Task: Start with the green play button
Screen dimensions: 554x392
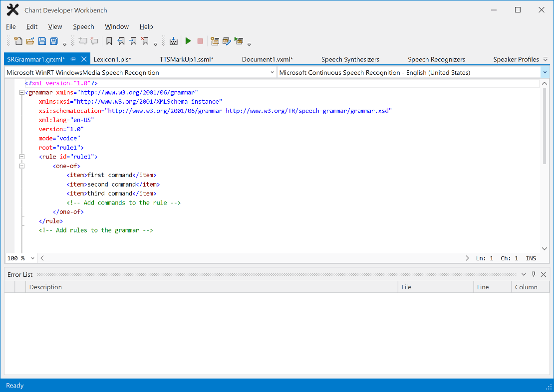Action: coord(188,41)
